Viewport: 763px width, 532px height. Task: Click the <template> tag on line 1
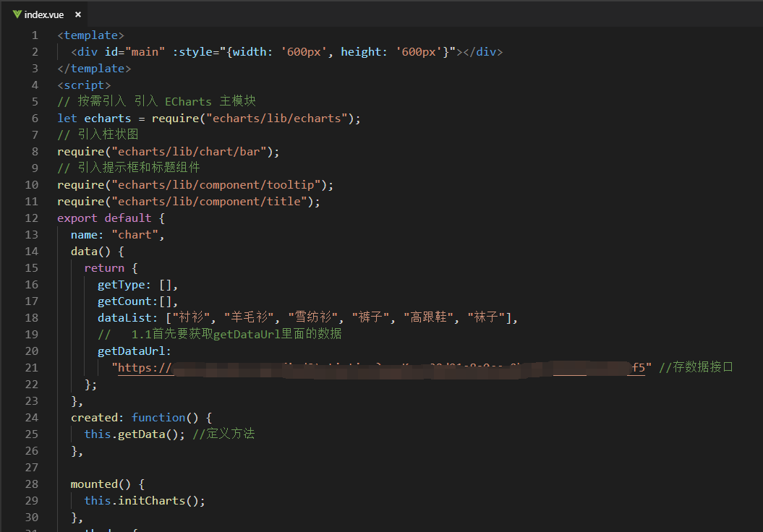click(x=90, y=35)
